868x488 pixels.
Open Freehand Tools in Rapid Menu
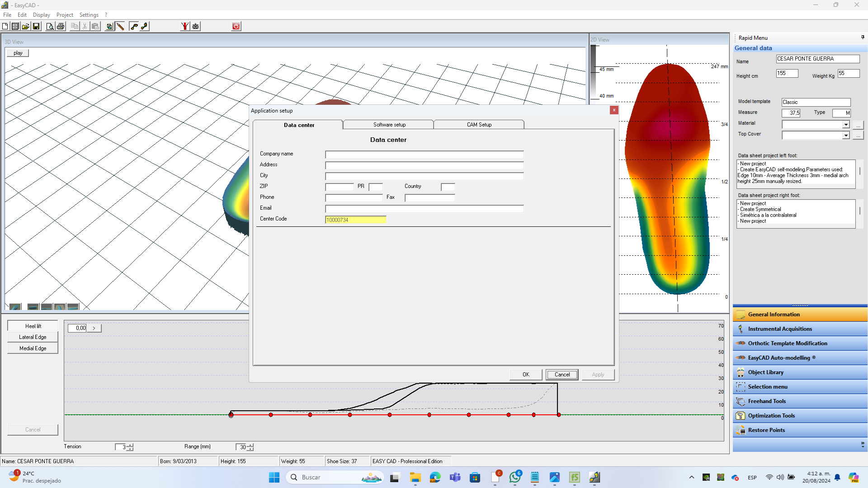tap(767, 401)
